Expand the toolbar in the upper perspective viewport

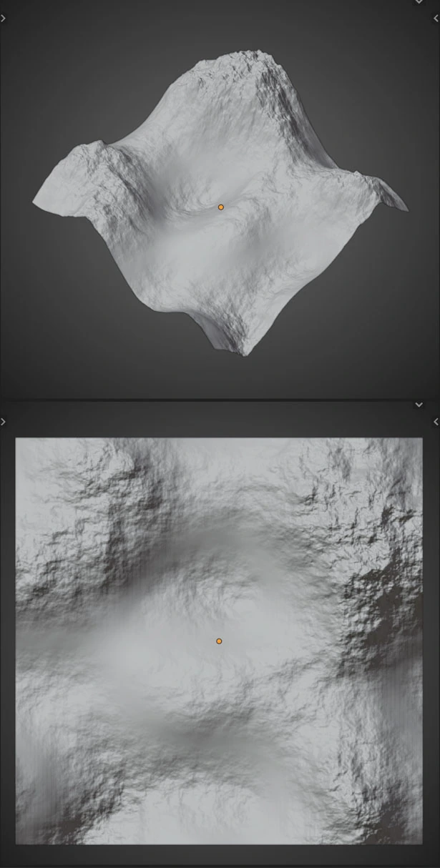click(4, 19)
